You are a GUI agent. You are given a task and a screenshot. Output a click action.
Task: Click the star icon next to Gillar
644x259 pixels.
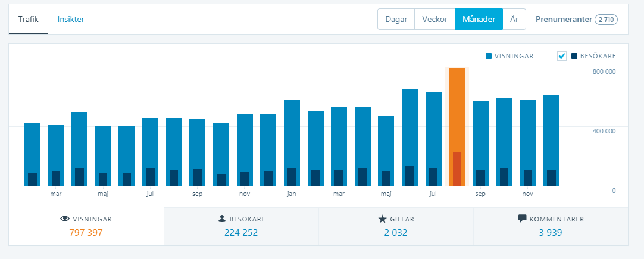pyautogui.click(x=382, y=219)
